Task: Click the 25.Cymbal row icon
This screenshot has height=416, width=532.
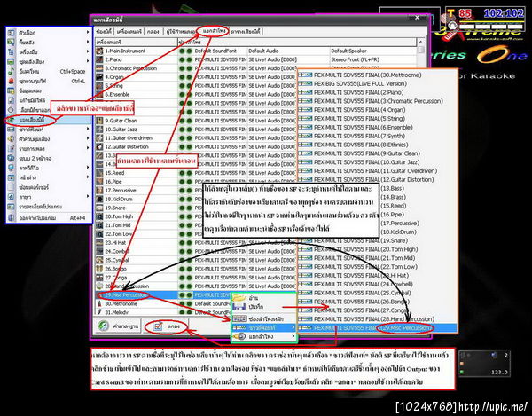Action: tap(99, 260)
